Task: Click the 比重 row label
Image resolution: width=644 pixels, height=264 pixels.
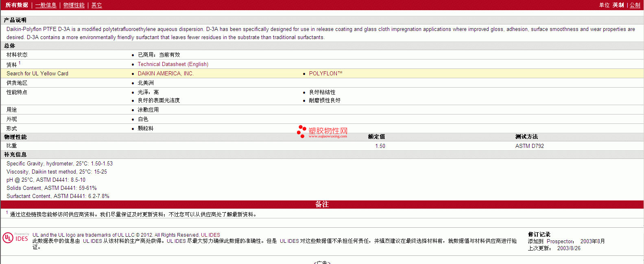Action: coord(12,146)
